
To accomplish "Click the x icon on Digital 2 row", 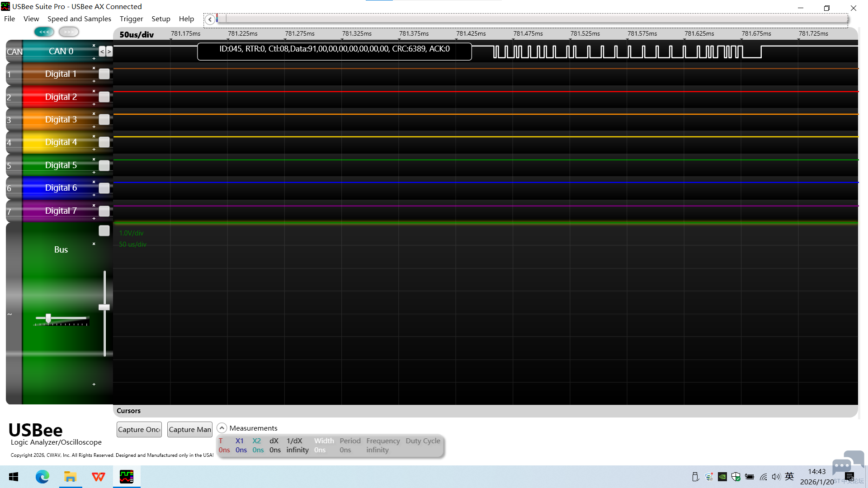I will pyautogui.click(x=94, y=91).
